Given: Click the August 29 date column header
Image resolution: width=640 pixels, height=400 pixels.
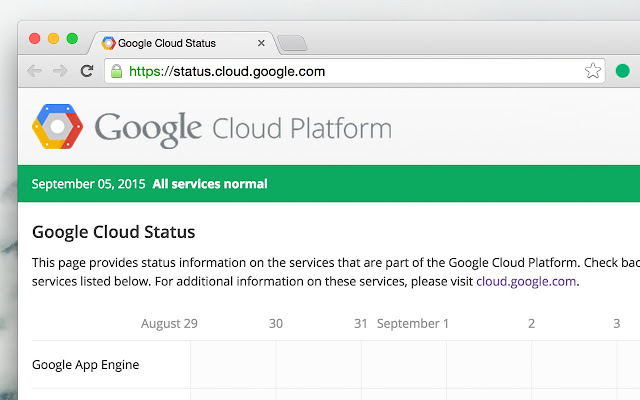Looking at the screenshot, I should [169, 324].
